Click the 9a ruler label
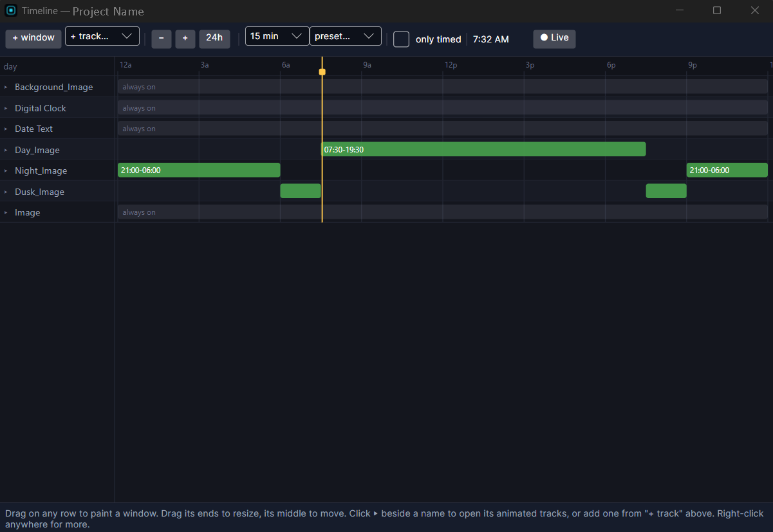This screenshot has height=532, width=773. point(367,65)
